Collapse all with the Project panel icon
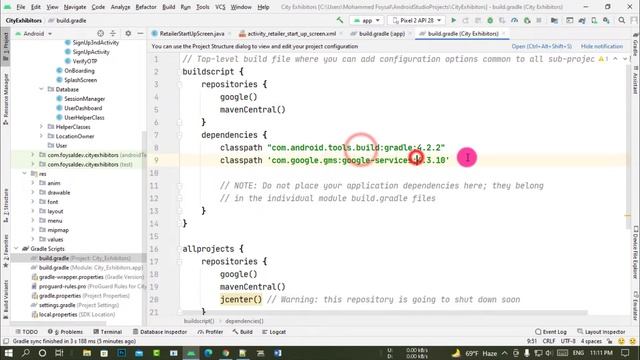 point(113,33)
